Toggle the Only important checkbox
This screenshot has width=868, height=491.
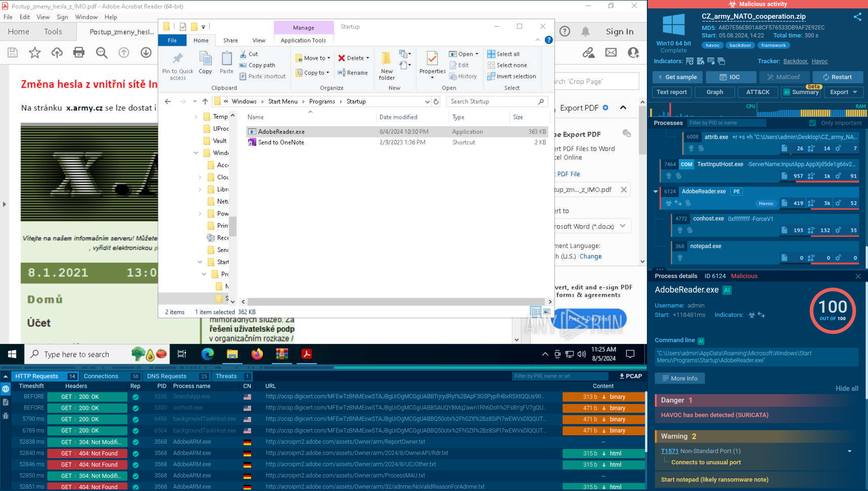click(813, 123)
